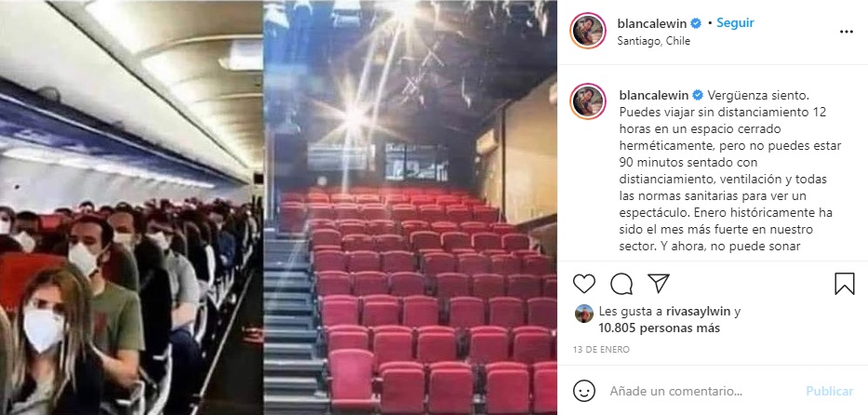Click the small avatar of rivasaylwin liker

pyautogui.click(x=584, y=314)
